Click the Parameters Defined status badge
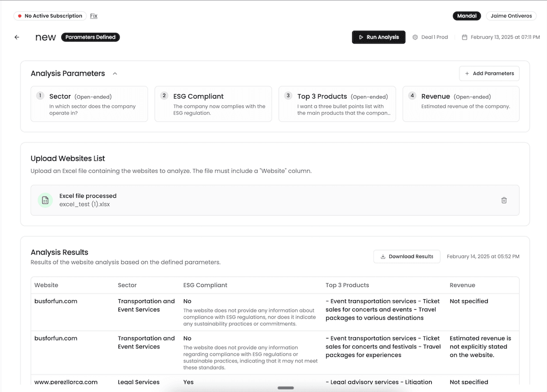This screenshot has height=392, width=547. (91, 37)
